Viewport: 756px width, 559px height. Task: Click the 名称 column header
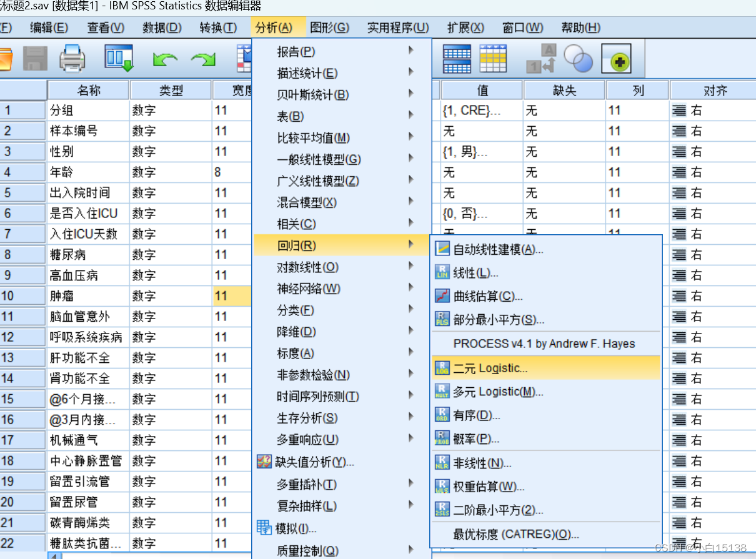click(x=88, y=91)
